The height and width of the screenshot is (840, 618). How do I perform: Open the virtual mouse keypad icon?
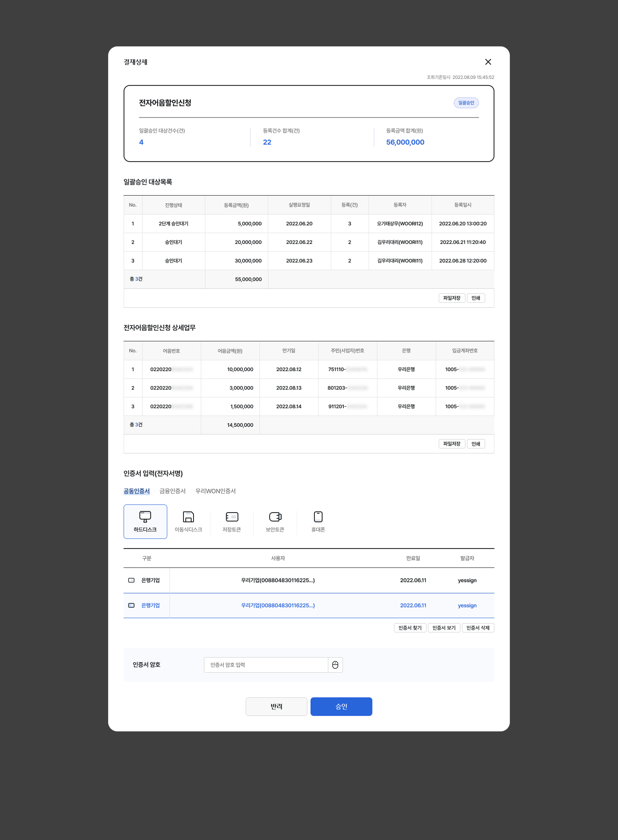[x=335, y=665]
